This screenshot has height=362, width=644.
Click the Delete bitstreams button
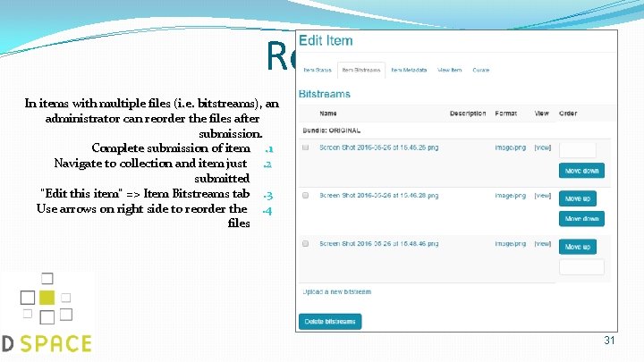pyautogui.click(x=330, y=322)
